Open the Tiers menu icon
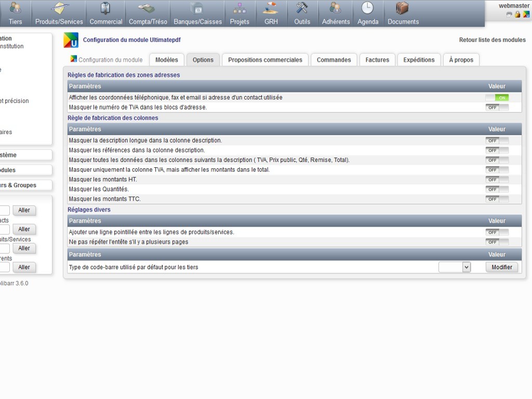532x399 pixels. click(x=15, y=8)
